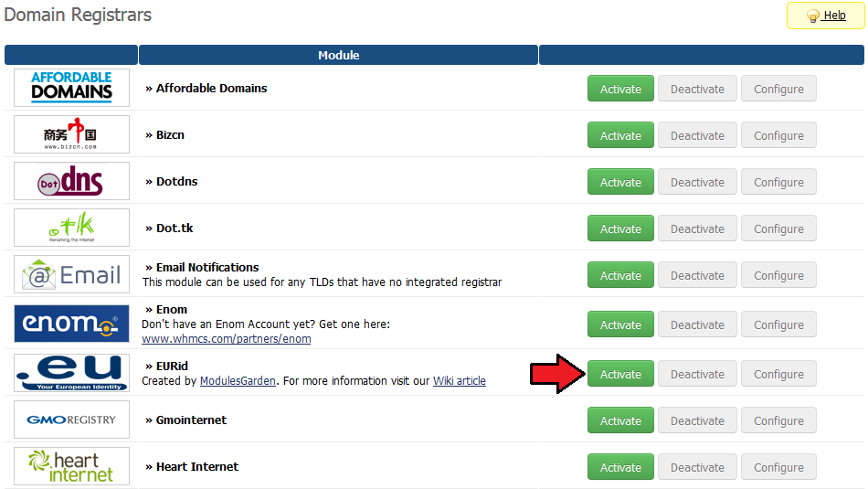
Task: Click the Heart Internet logo
Action: [71, 466]
